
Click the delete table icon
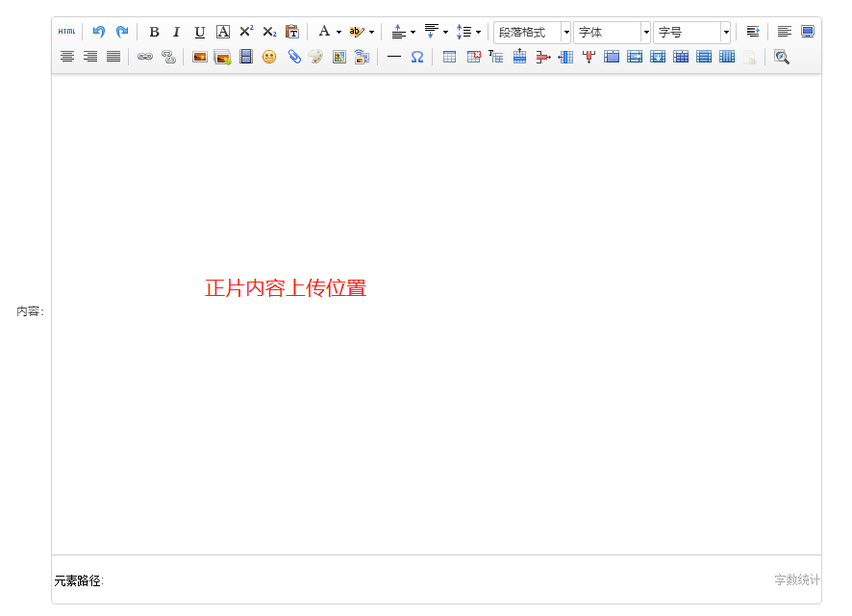(x=474, y=57)
